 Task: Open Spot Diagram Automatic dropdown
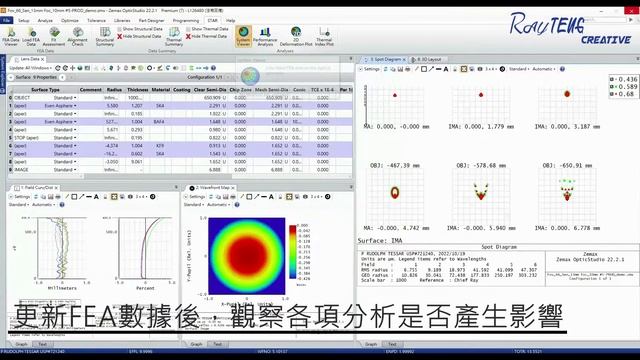tap(544, 69)
